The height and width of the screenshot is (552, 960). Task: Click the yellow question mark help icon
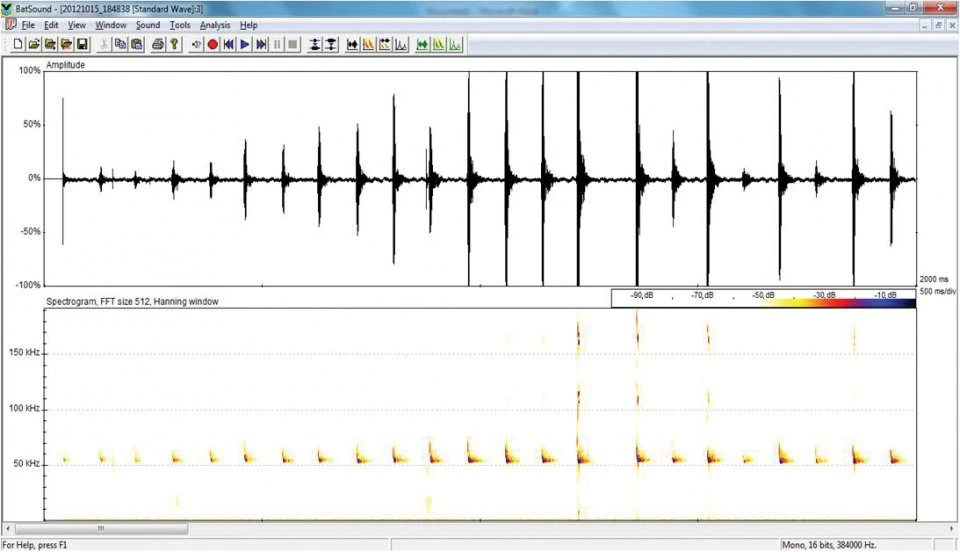[174, 44]
